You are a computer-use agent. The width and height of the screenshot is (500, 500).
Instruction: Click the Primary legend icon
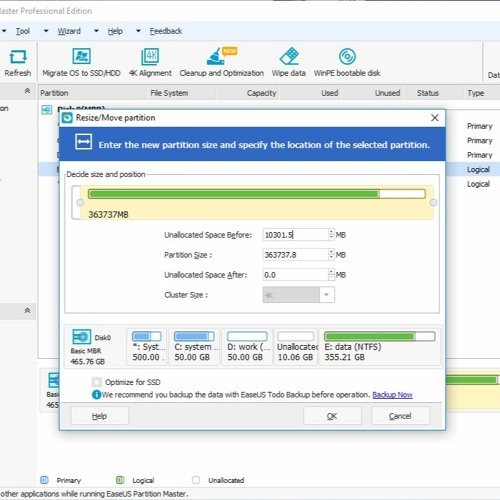tap(44, 480)
